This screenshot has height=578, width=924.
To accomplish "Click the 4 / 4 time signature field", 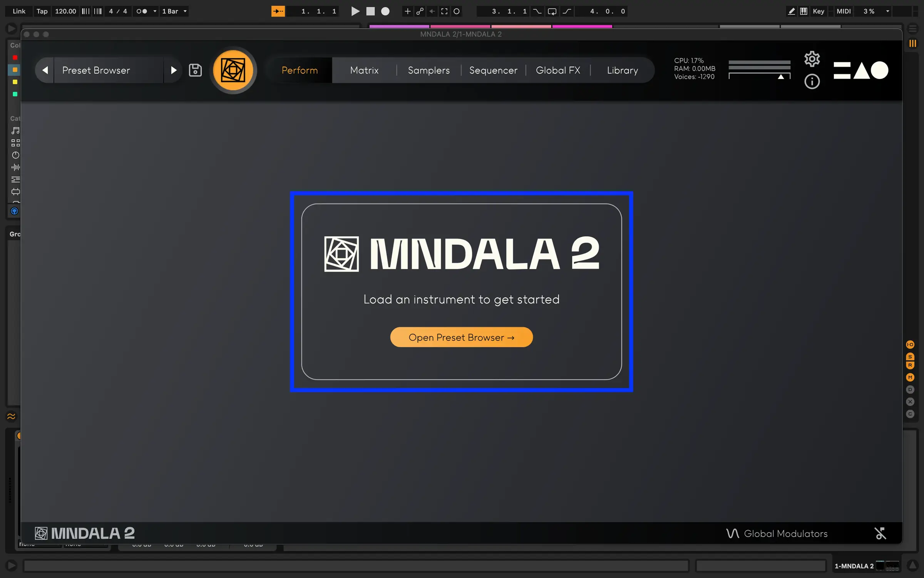I will pyautogui.click(x=118, y=11).
